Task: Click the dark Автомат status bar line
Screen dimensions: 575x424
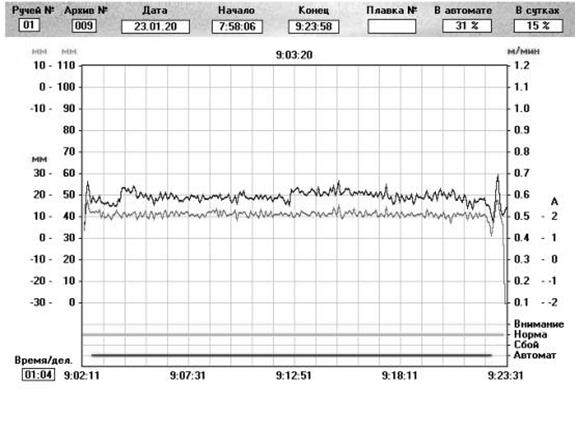Action: tap(292, 355)
